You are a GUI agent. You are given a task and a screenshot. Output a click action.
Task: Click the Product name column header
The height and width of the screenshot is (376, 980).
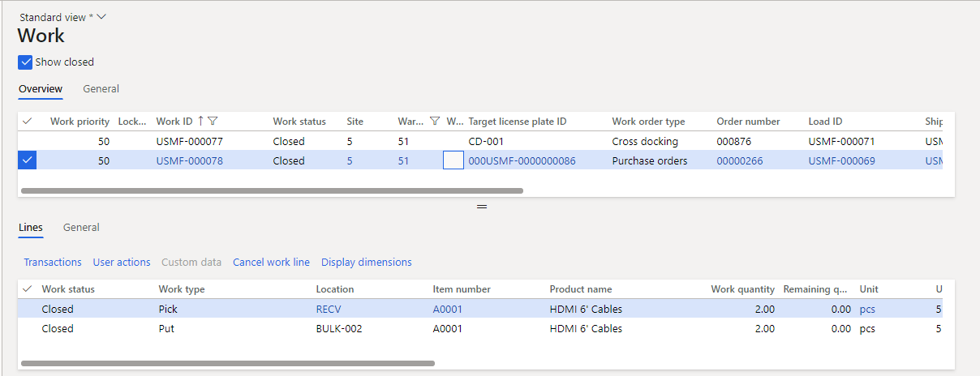pyautogui.click(x=581, y=289)
